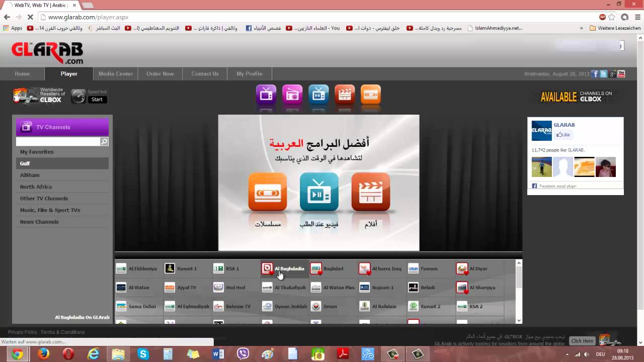This screenshot has width=644, height=362.
Task: Go to the My Profile tab
Action: coord(250,74)
